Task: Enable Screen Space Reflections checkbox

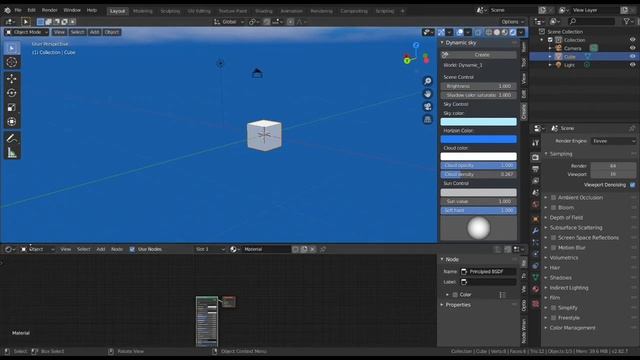Action: [553, 238]
